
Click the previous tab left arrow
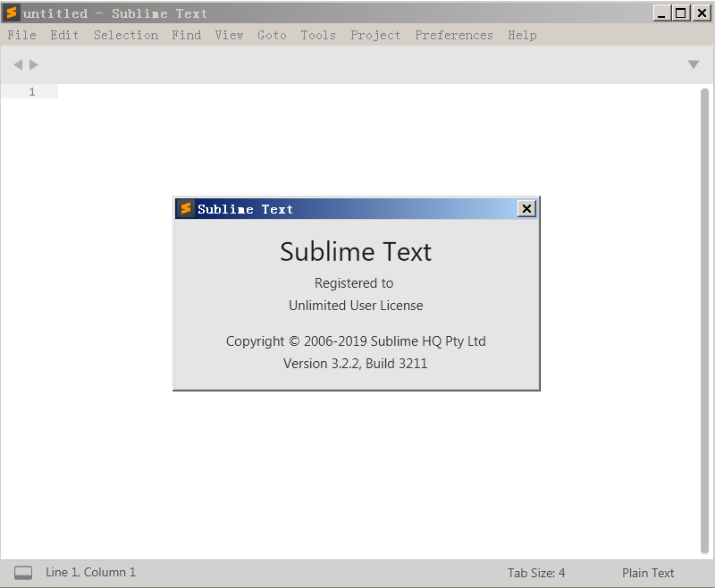point(18,64)
